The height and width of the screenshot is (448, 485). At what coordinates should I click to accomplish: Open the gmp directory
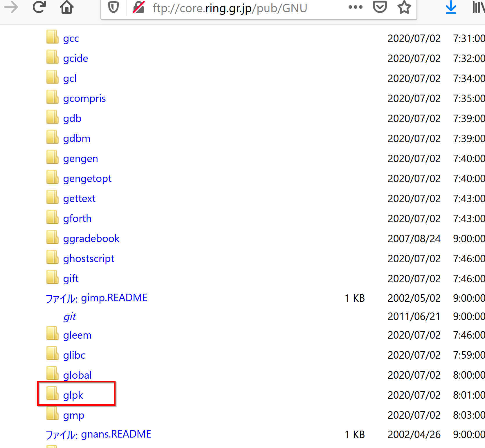[x=74, y=415]
